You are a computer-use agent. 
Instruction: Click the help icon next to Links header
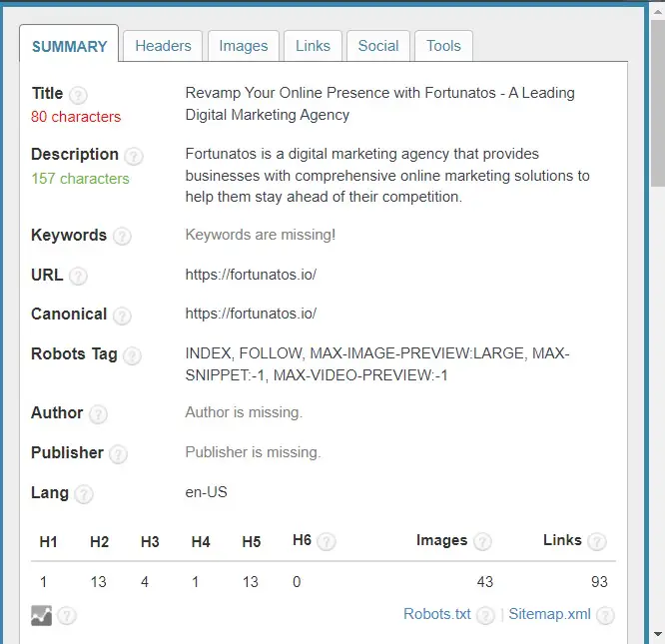tap(597, 542)
